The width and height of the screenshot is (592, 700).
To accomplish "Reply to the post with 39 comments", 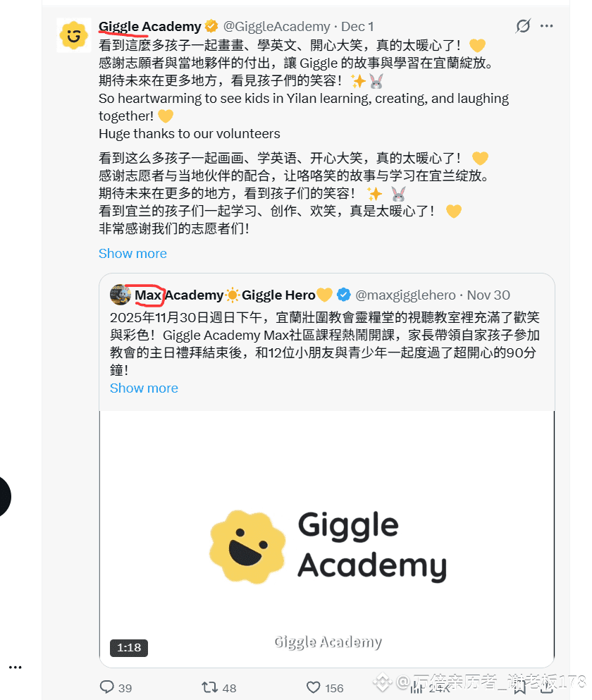I will pos(116,687).
